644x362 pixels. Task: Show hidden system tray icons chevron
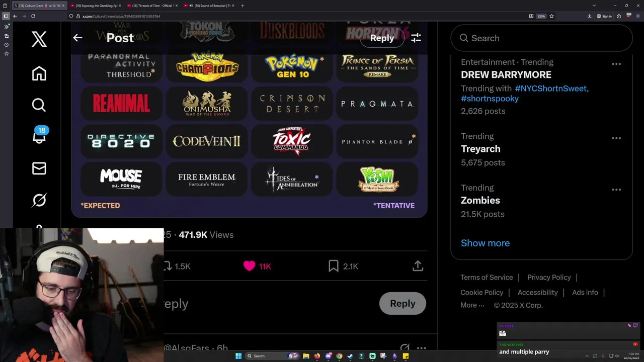tap(587, 356)
